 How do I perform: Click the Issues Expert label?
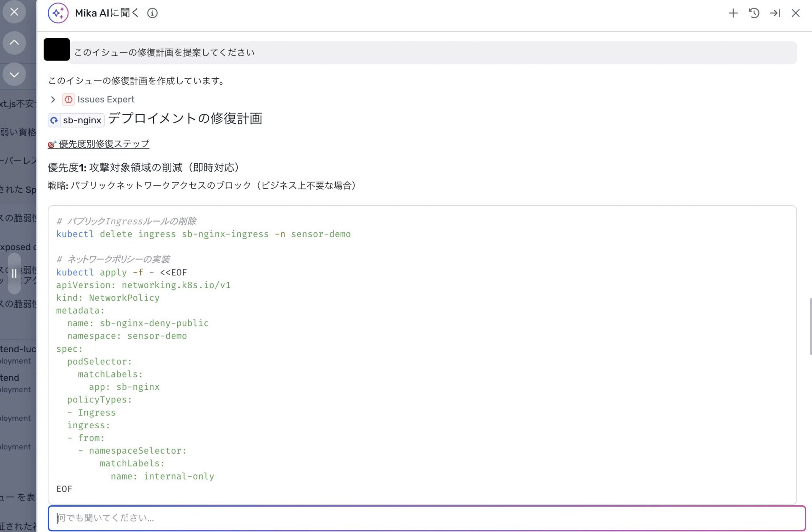(x=106, y=99)
